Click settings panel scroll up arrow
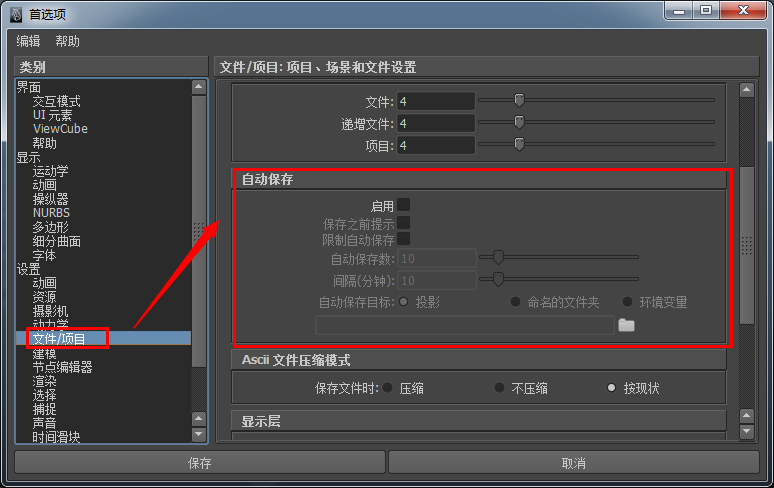This screenshot has width=774, height=488. pyautogui.click(x=746, y=90)
